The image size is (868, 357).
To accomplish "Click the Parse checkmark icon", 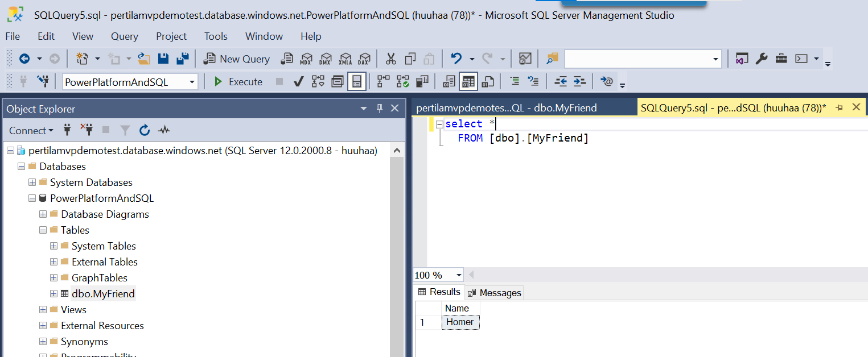I will (x=298, y=82).
